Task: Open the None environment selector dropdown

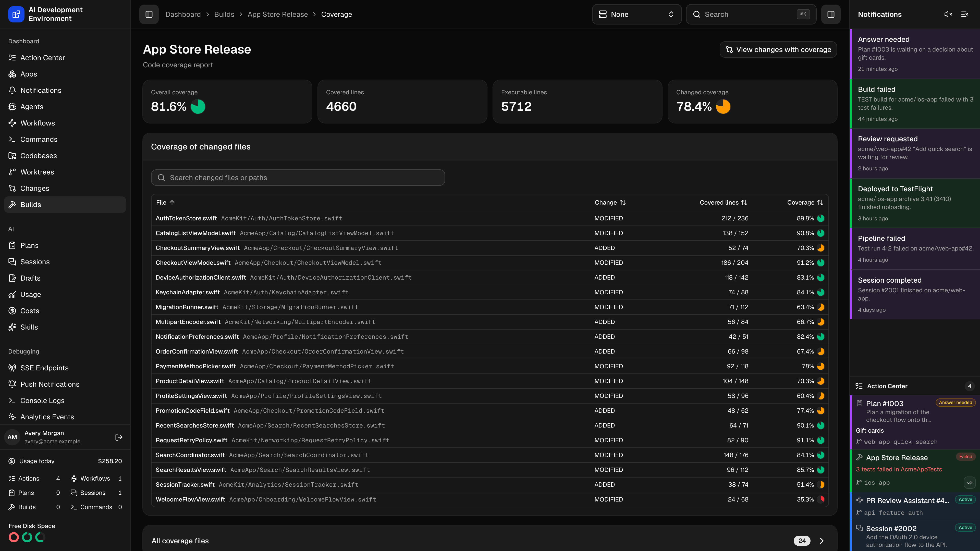Action: click(636, 15)
